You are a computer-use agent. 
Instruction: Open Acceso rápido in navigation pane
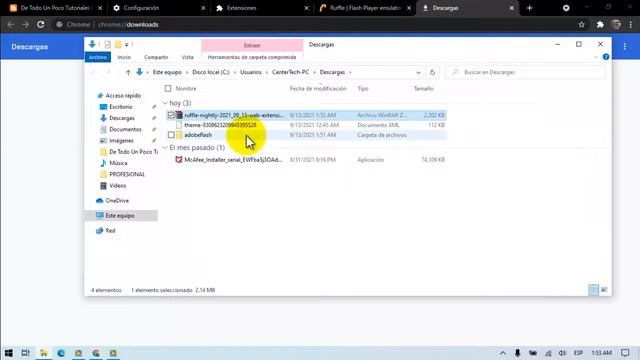coord(123,96)
